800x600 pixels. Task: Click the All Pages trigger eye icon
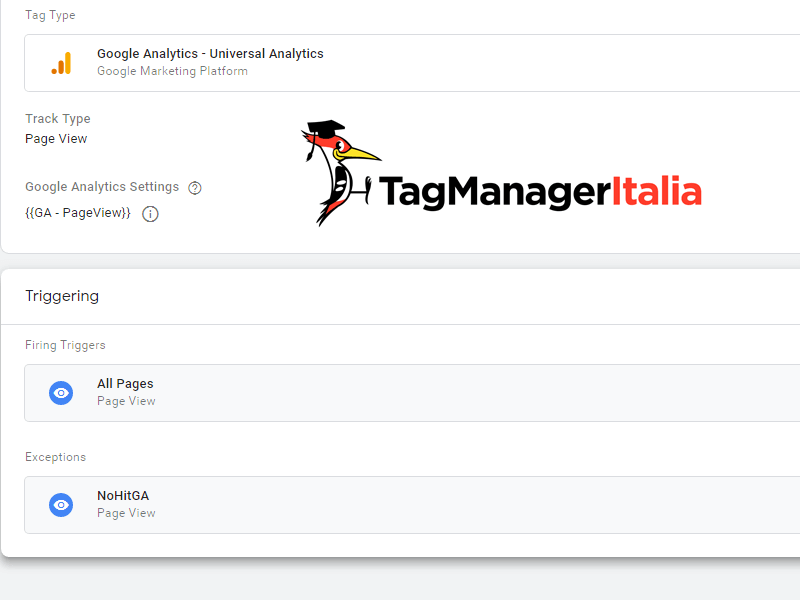[x=61, y=393]
